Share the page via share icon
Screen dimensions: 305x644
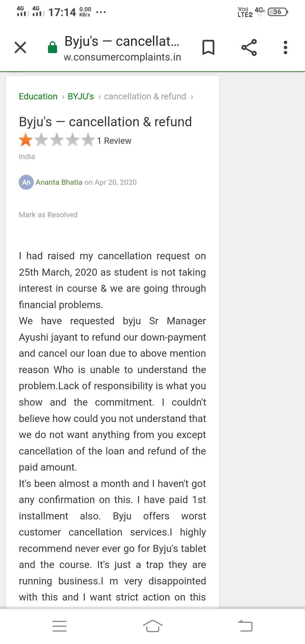click(249, 47)
